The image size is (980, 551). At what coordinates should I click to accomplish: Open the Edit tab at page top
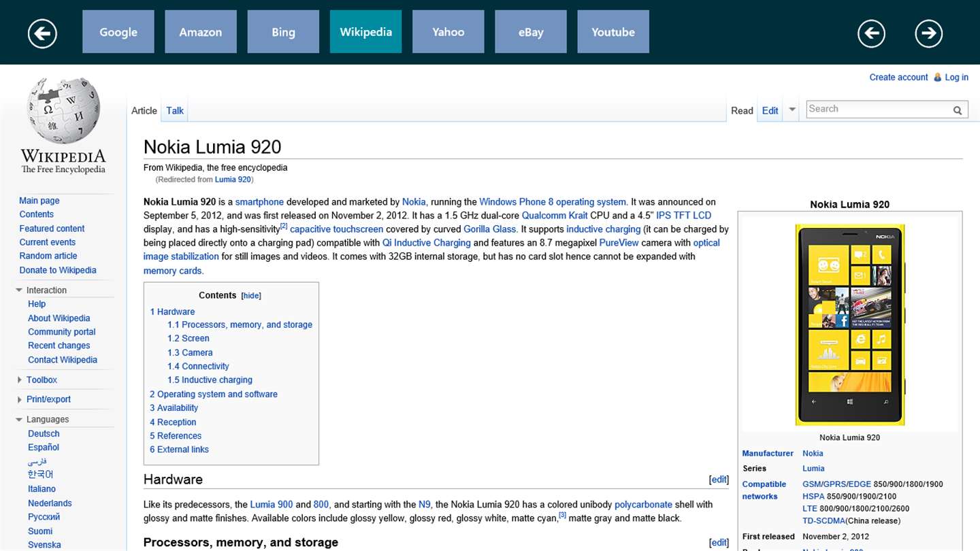(x=770, y=111)
